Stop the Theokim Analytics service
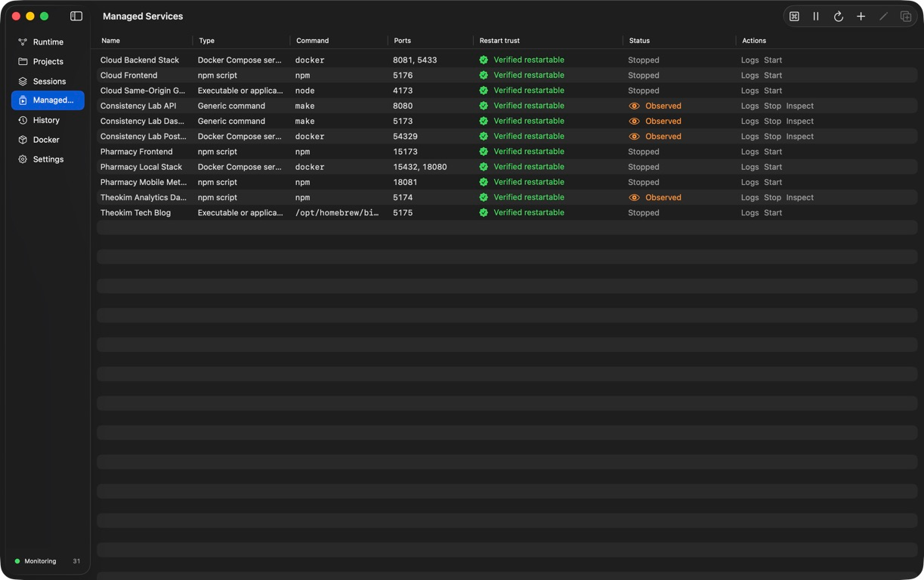Image resolution: width=924 pixels, height=580 pixels. pos(772,197)
